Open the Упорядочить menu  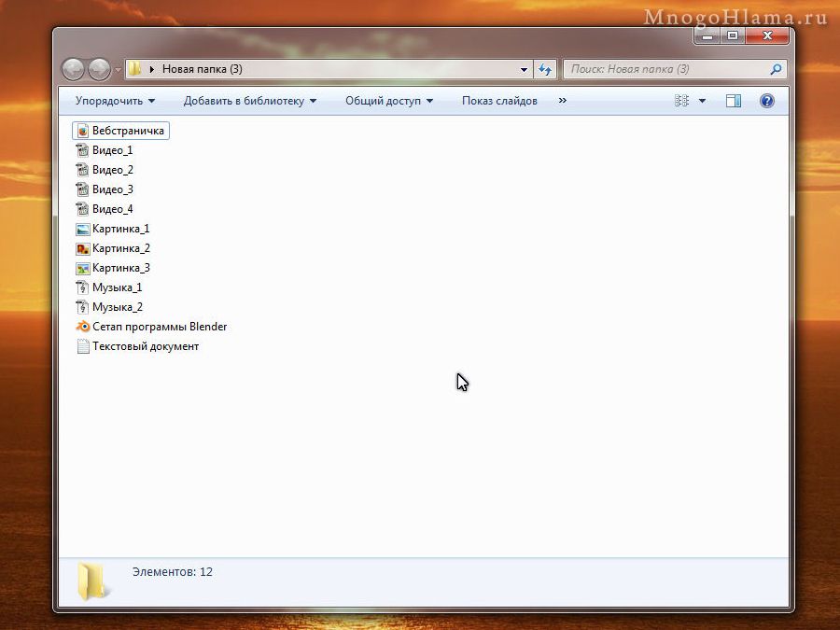(x=115, y=101)
